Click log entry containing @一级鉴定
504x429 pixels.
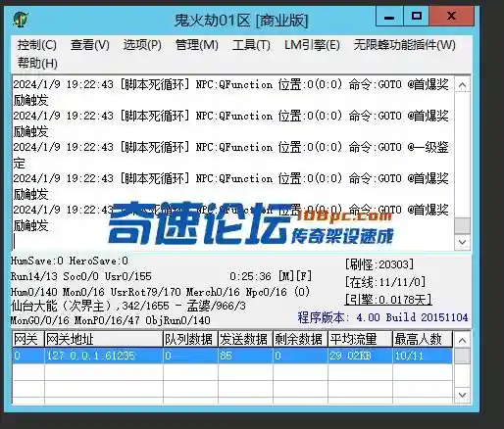230,155
